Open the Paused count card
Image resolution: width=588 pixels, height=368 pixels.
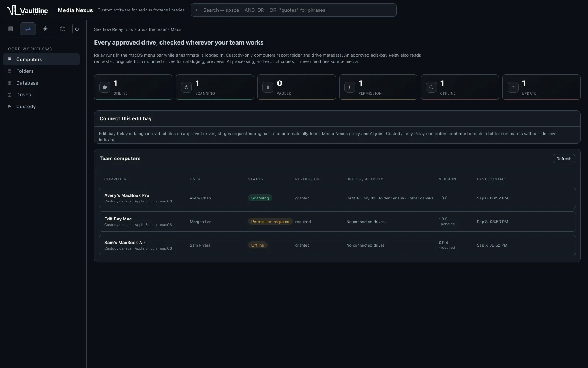click(297, 87)
